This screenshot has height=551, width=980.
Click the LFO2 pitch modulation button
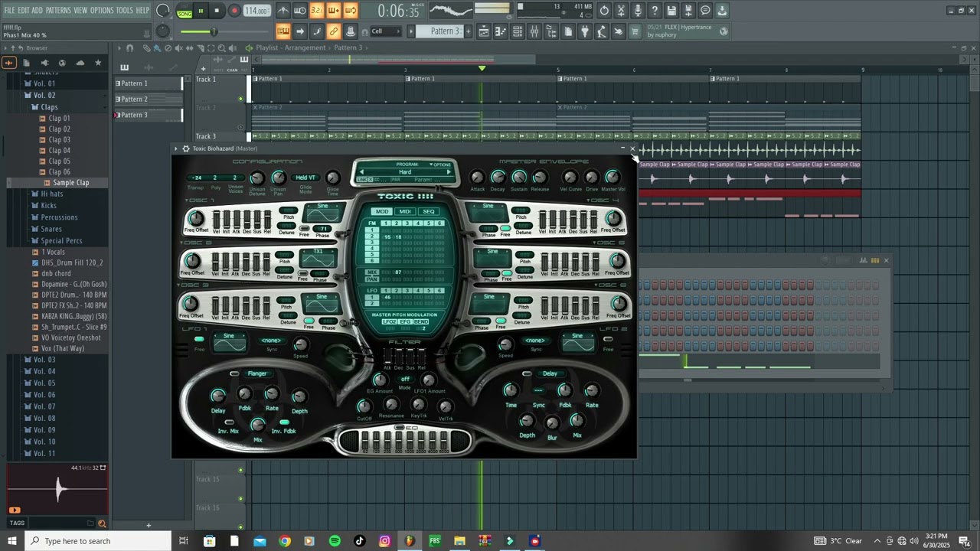pyautogui.click(x=389, y=322)
